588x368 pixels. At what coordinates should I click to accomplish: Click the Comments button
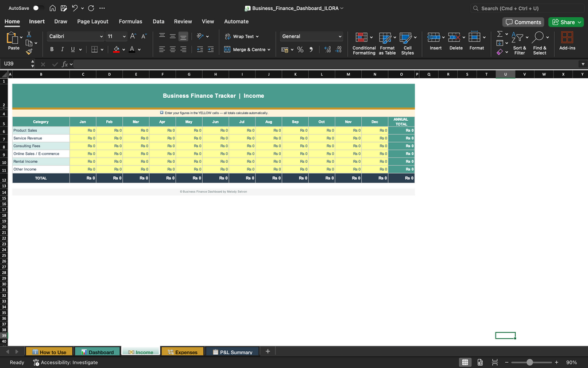524,22
